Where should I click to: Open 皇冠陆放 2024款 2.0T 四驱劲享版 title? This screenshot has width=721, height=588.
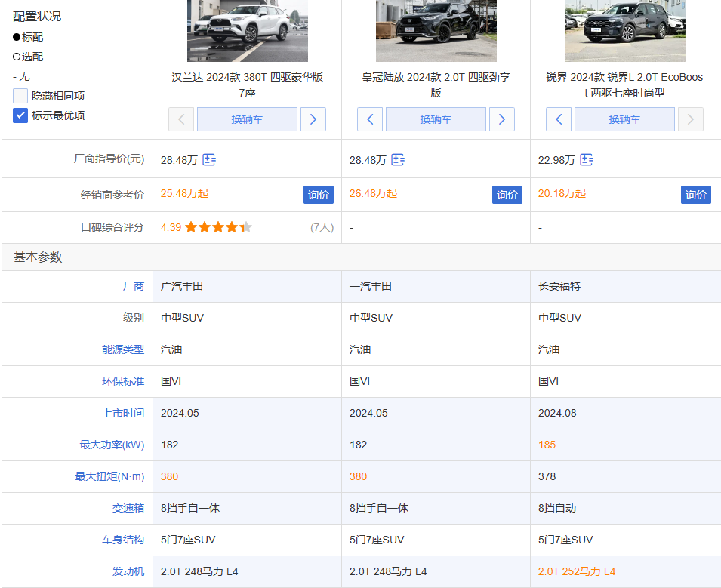[x=436, y=85]
